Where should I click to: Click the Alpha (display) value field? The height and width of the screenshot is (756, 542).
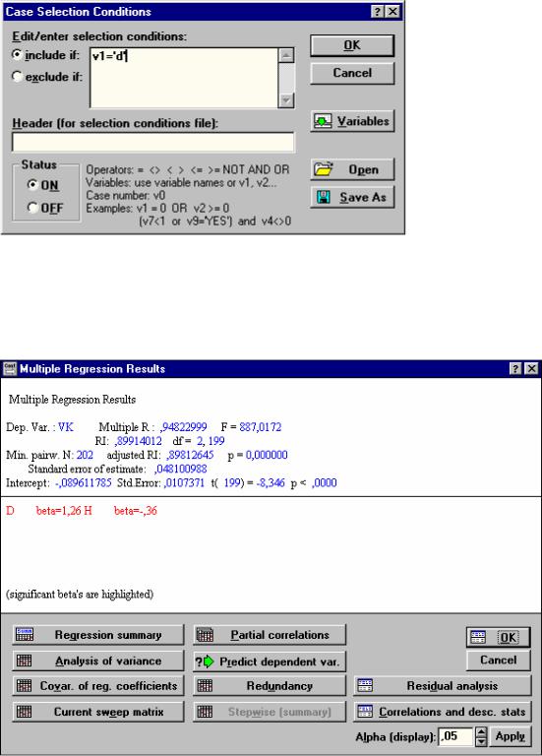[x=456, y=736]
